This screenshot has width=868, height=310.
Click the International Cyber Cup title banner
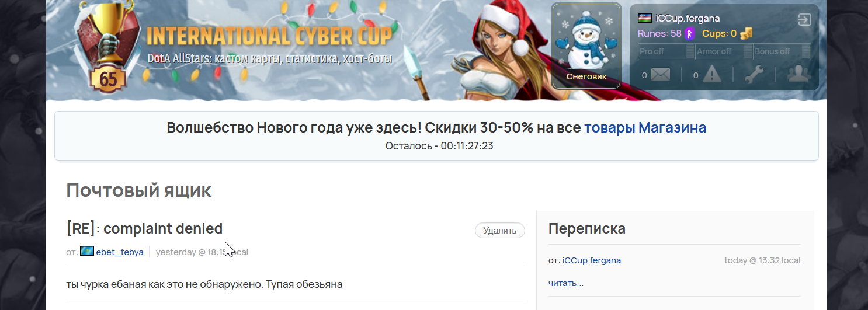pyautogui.click(x=269, y=36)
